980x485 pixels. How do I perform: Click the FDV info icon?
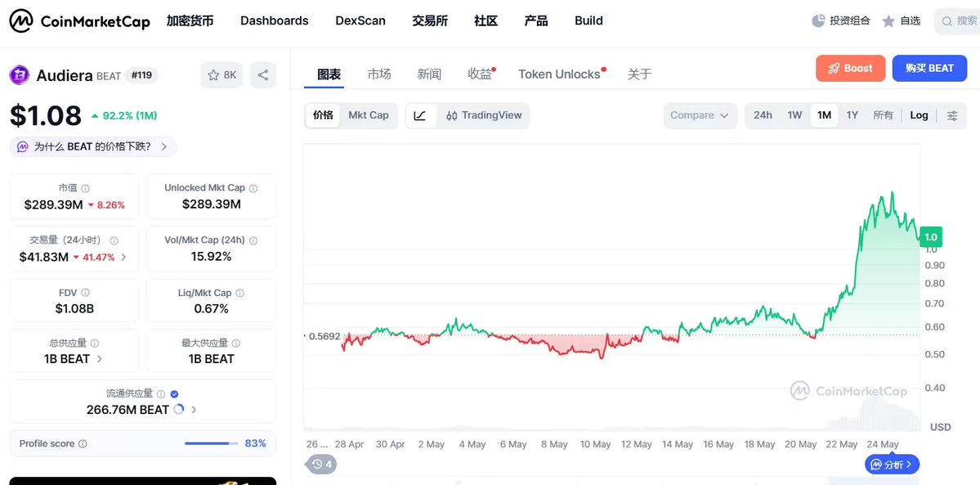tap(85, 293)
